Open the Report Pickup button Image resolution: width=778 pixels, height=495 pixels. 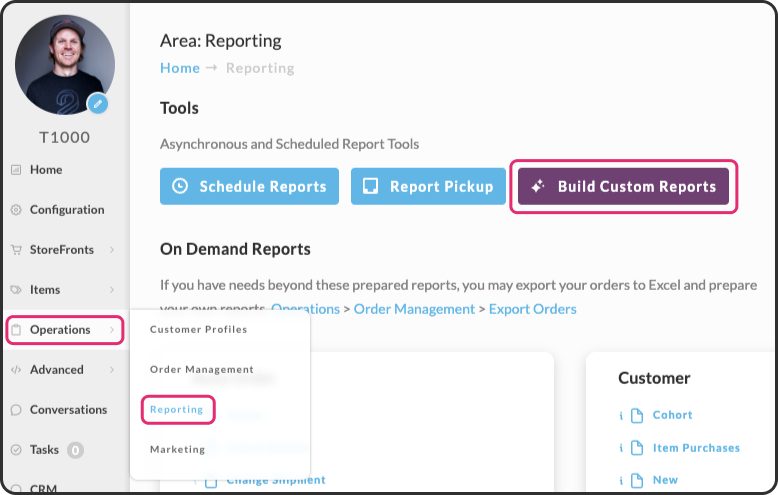[x=428, y=186]
